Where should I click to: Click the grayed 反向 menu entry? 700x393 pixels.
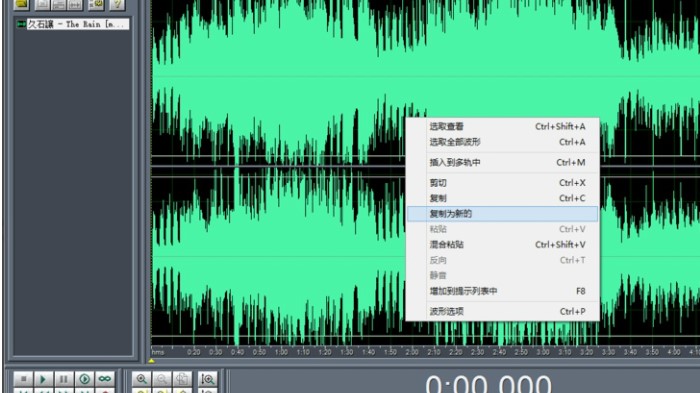[503, 260]
